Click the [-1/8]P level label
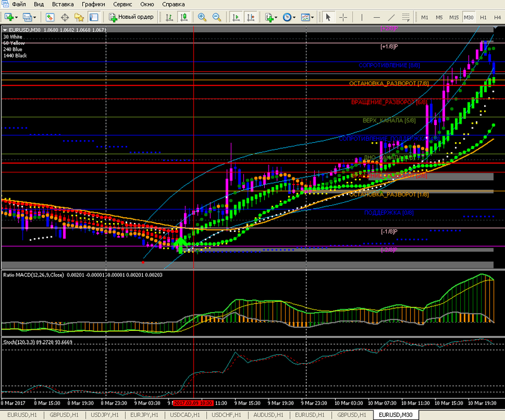The height and width of the screenshot is (420, 505). [389, 231]
